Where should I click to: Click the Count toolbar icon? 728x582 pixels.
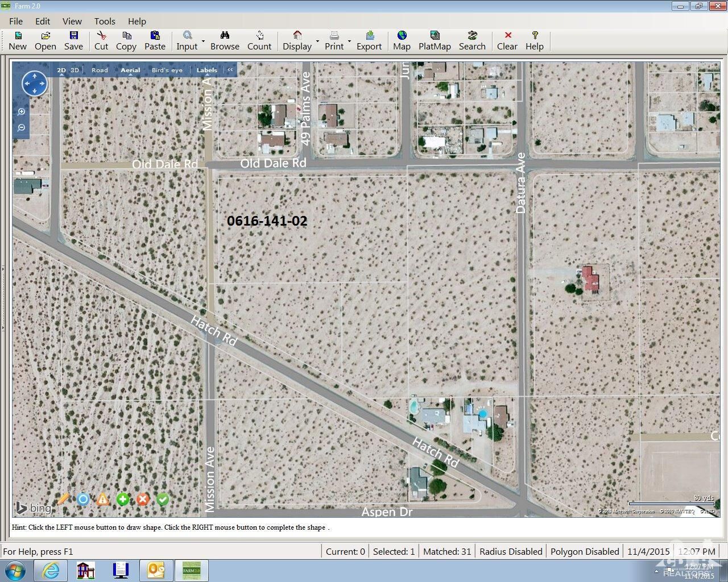259,40
